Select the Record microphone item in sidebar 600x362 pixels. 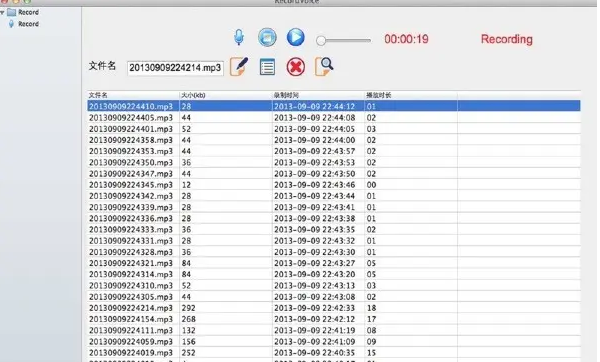point(24,24)
